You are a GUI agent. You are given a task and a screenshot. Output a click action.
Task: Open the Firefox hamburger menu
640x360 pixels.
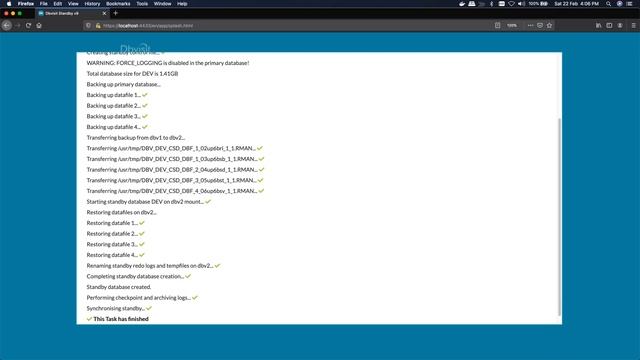pos(633,25)
